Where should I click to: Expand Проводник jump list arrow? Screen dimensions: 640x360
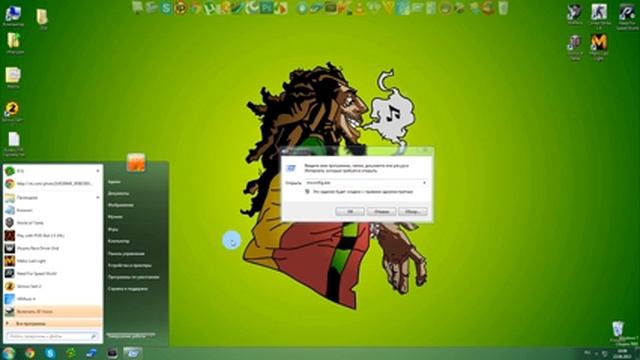coord(98,198)
